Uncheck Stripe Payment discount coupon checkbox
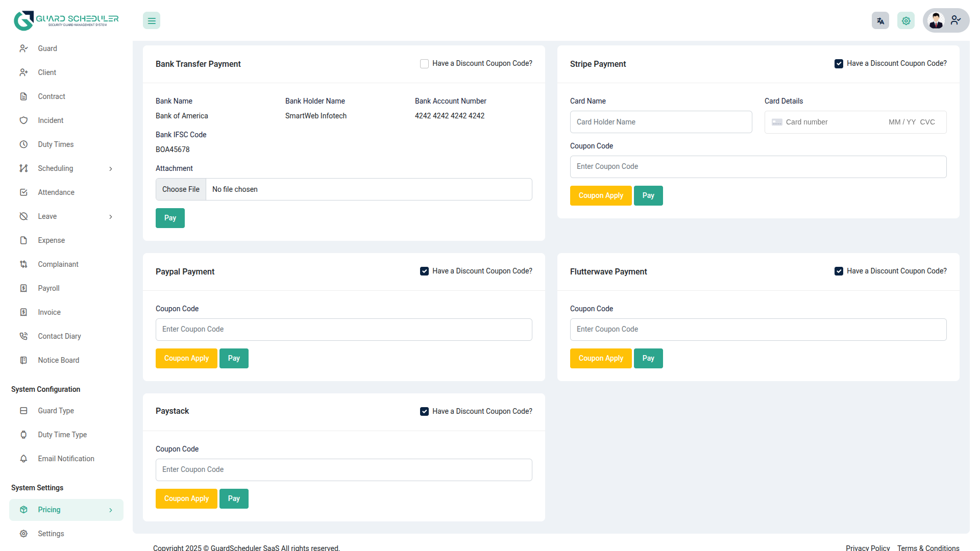This screenshot has width=980, height=551. coord(839,64)
